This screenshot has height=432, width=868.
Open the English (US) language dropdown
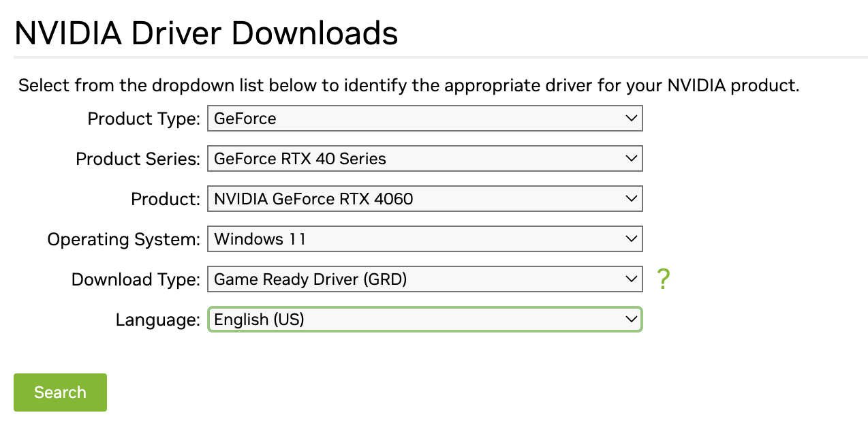pos(425,320)
